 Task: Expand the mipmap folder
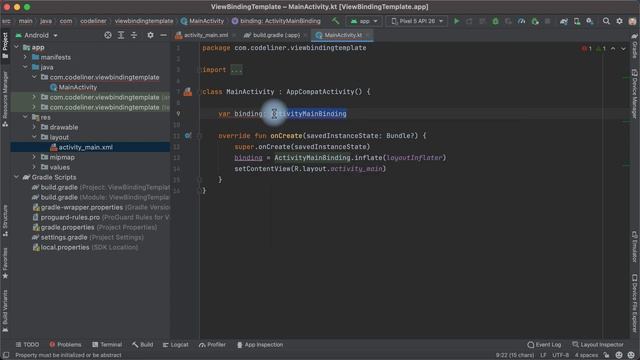pyautogui.click(x=34, y=157)
